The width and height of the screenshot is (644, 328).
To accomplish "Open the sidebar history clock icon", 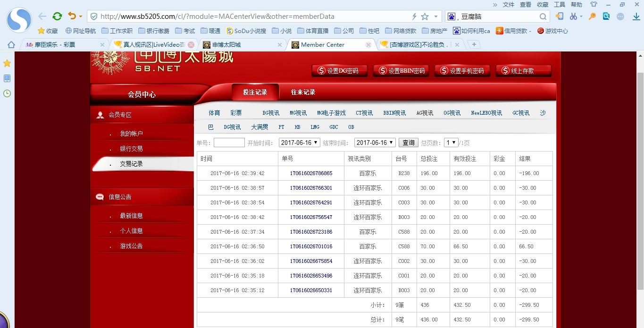I will tap(7, 93).
